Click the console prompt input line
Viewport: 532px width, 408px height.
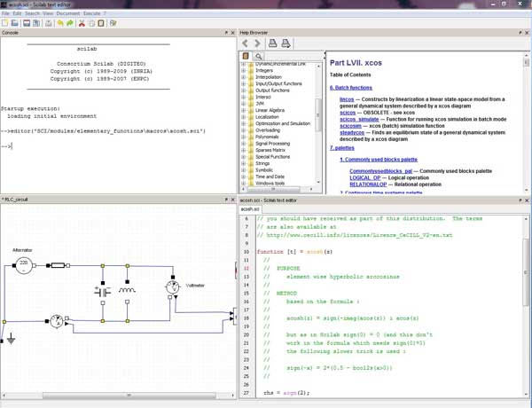point(118,146)
